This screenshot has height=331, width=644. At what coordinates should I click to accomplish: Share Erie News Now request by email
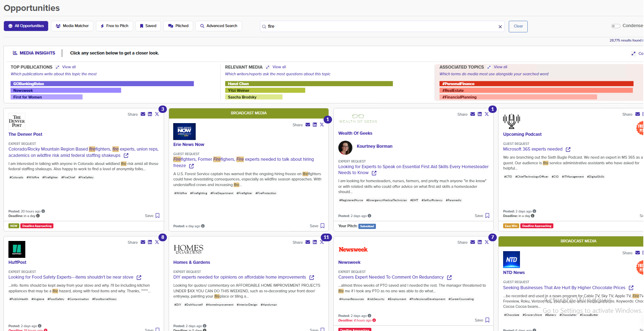coord(308,125)
